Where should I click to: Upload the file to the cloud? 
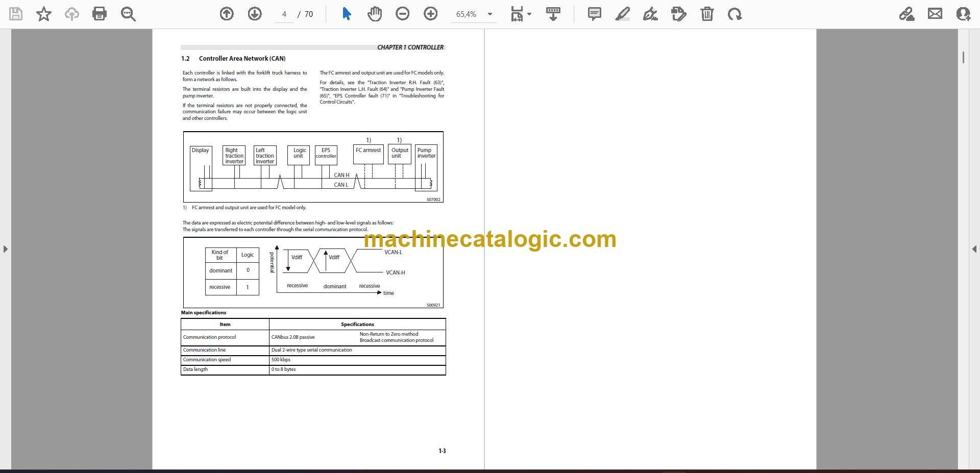(x=71, y=14)
